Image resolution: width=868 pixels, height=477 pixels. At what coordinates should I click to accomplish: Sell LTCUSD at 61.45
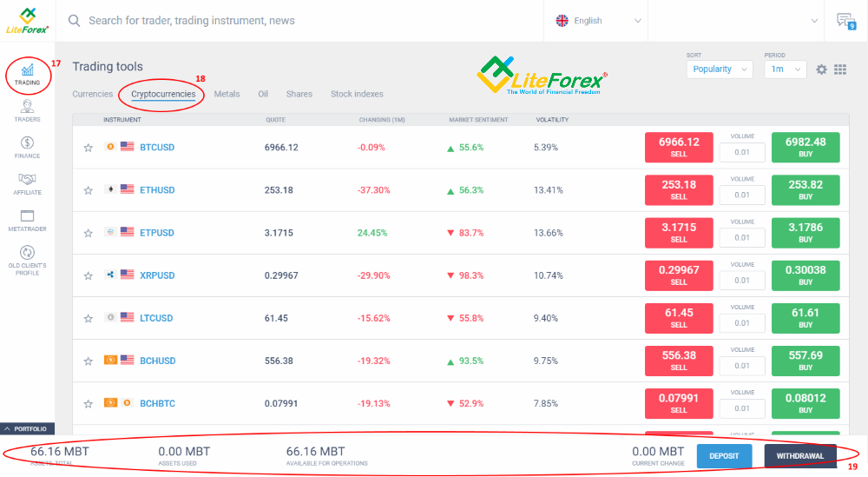pyautogui.click(x=679, y=318)
